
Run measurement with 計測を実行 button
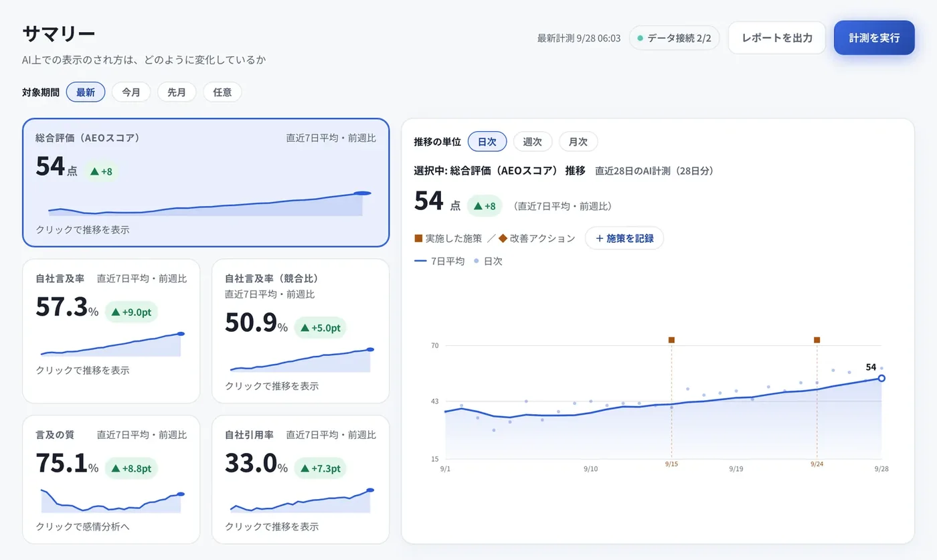[x=874, y=38]
